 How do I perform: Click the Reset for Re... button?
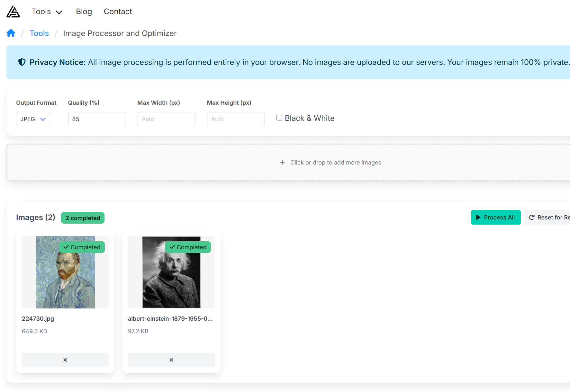click(547, 218)
